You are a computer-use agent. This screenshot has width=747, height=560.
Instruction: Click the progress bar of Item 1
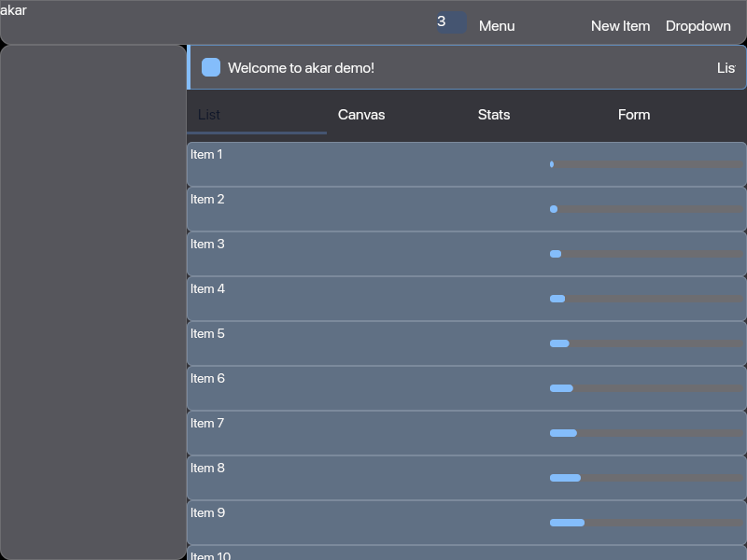pos(646,164)
